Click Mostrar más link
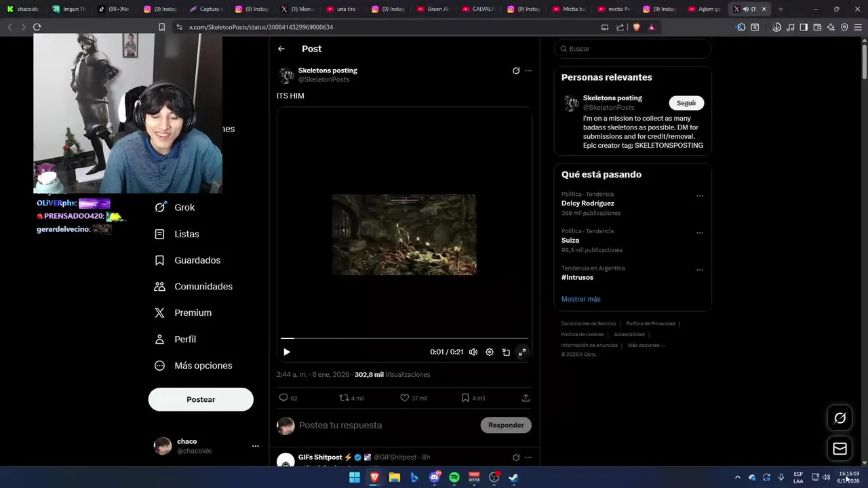 (580, 299)
